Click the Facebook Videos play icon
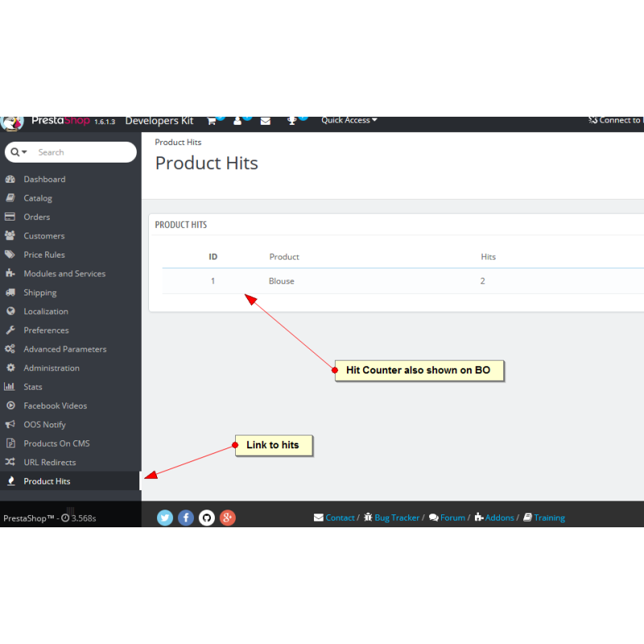Image resolution: width=644 pixels, height=644 pixels. [x=10, y=406]
